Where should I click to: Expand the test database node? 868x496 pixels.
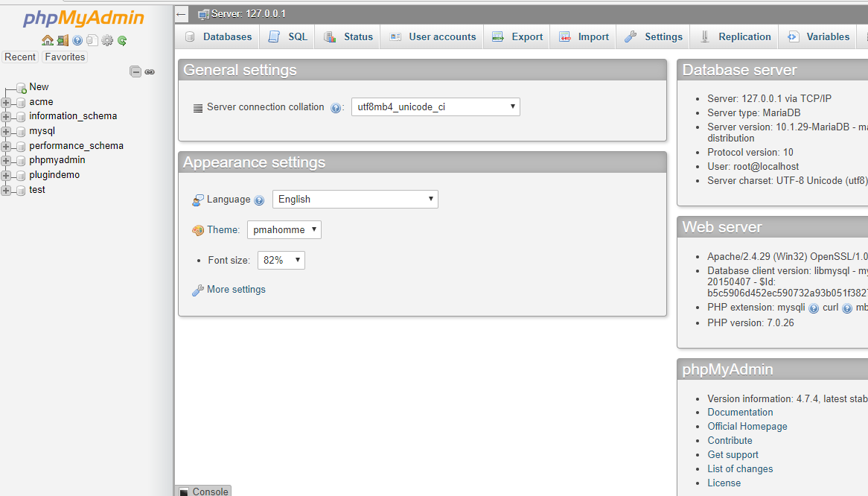pyautogui.click(x=6, y=191)
